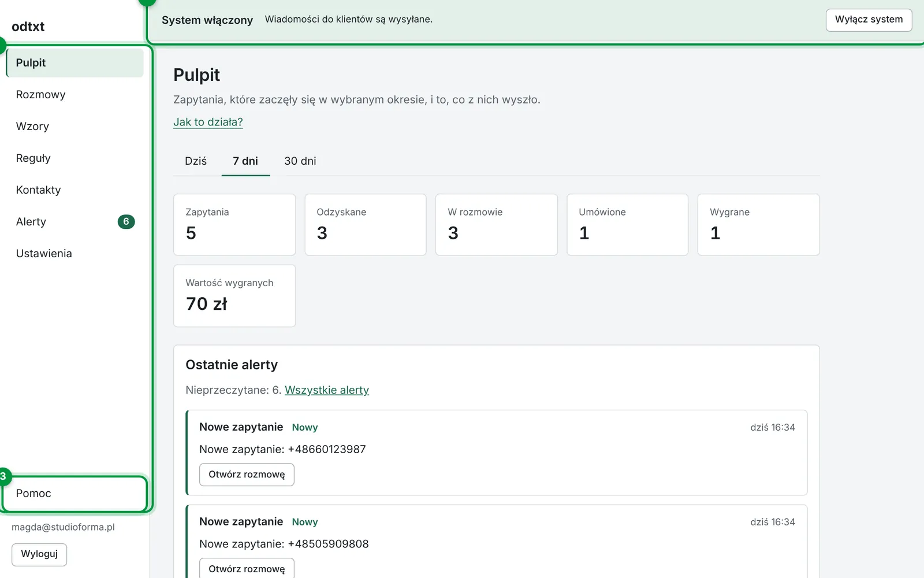Click 'System włączony' status label
The height and width of the screenshot is (578, 924).
(x=207, y=20)
